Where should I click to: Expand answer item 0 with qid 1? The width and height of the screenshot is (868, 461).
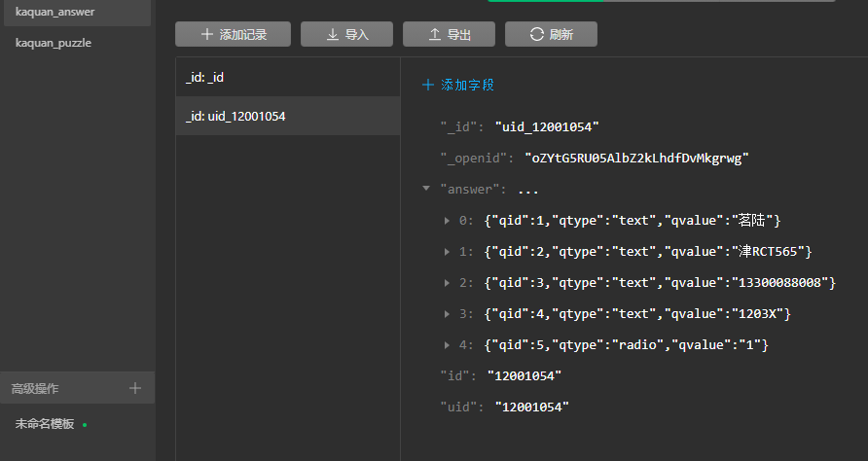[x=447, y=220]
